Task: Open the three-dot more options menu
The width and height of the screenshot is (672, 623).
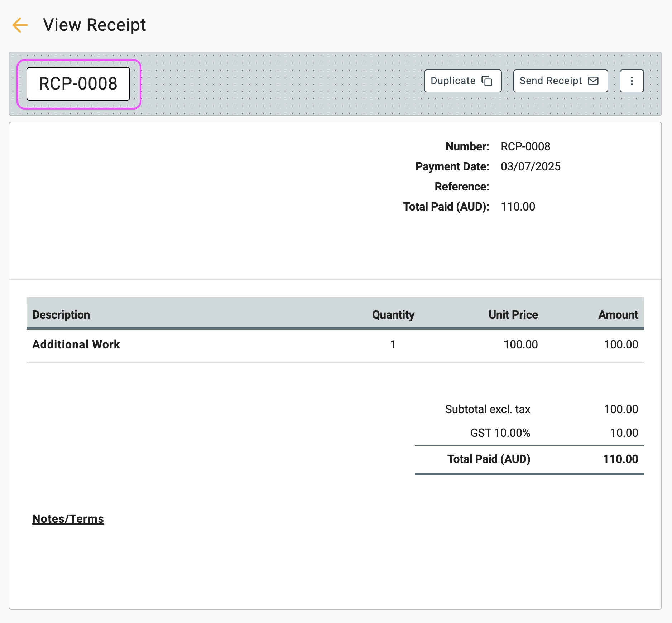Action: (632, 81)
